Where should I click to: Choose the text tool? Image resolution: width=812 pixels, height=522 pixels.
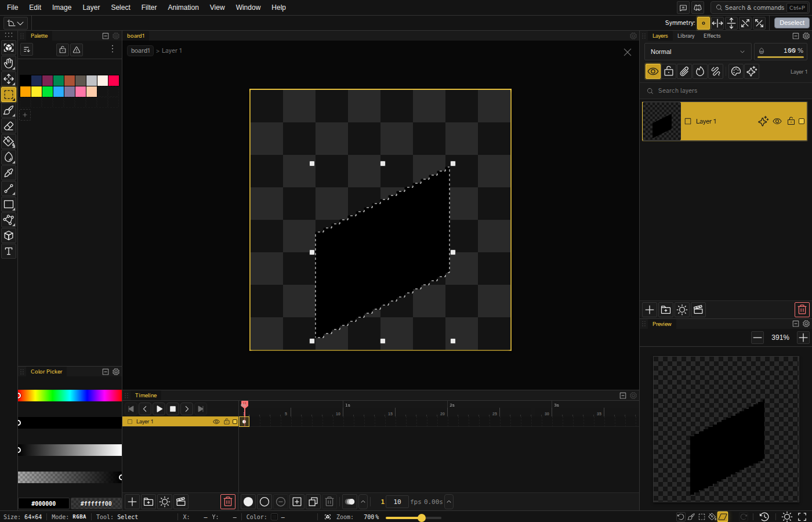9,251
